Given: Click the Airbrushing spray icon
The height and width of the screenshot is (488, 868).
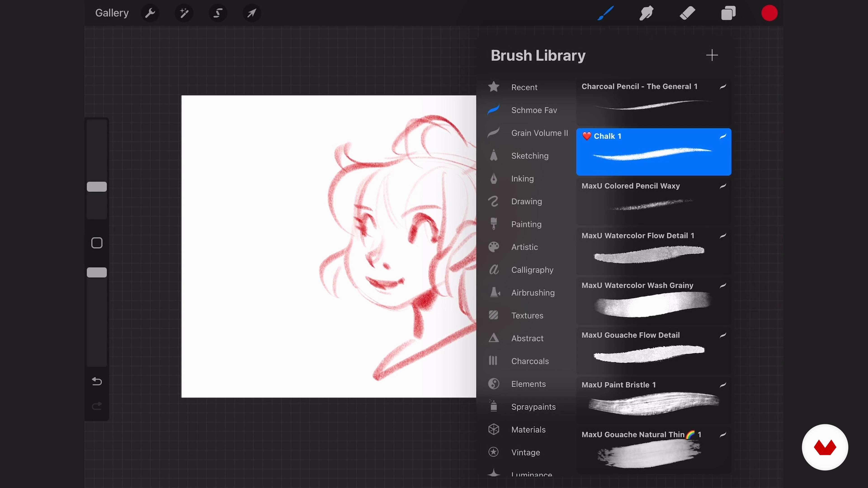Looking at the screenshot, I should click(x=495, y=292).
